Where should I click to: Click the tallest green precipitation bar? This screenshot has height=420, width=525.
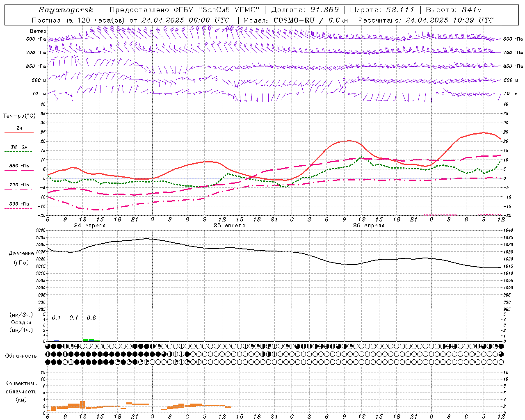tap(91, 340)
